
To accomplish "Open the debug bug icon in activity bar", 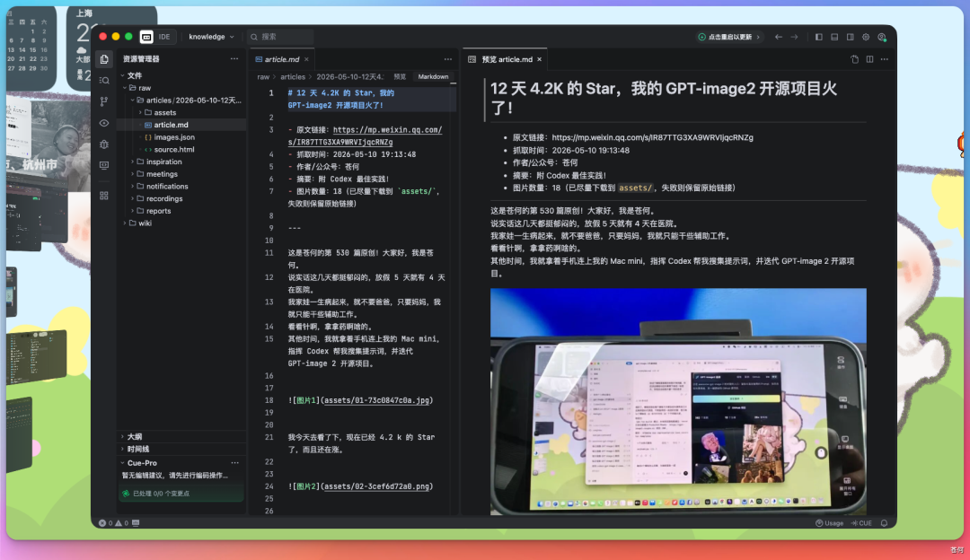I will coord(104,144).
